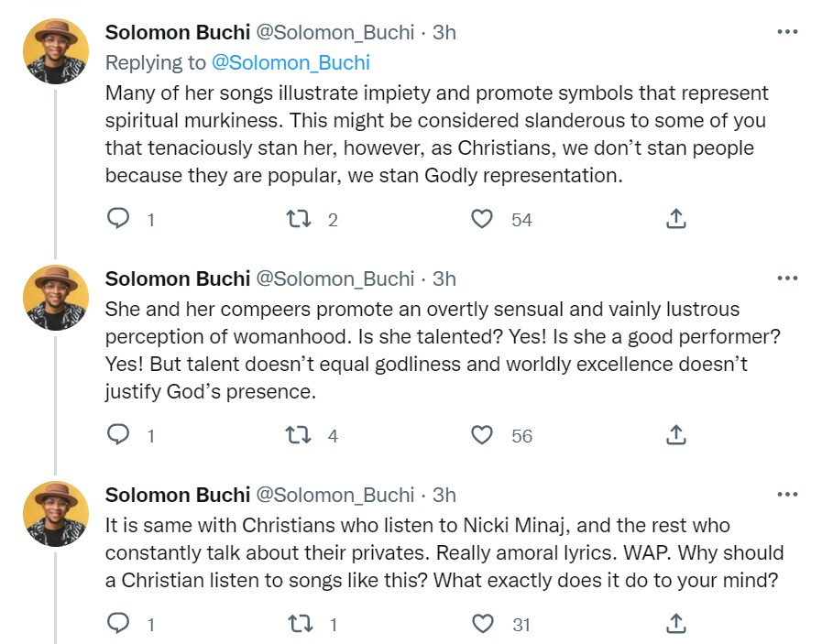
Task: Open Solomon Buchi's name on the first tweet
Action: (178, 33)
